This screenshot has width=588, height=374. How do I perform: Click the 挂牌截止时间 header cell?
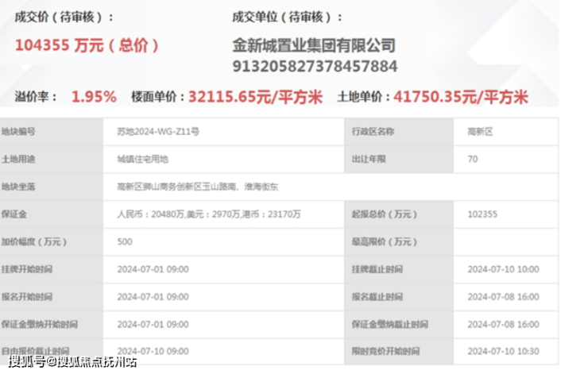click(399, 269)
